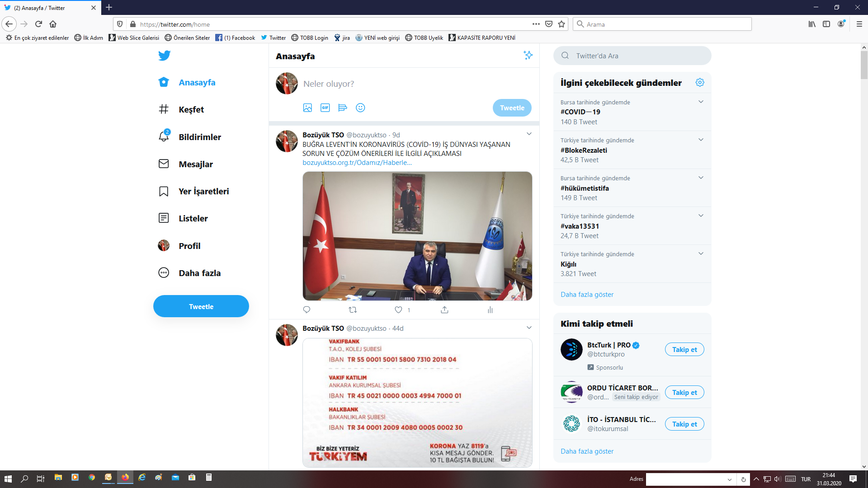Save page to Pocket
Image resolution: width=868 pixels, height=488 pixels.
[549, 24]
